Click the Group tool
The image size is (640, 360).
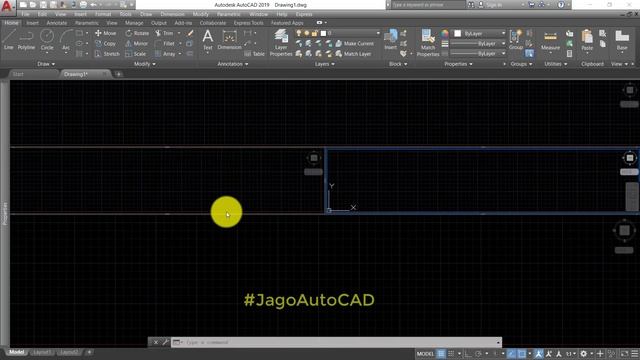tap(516, 40)
